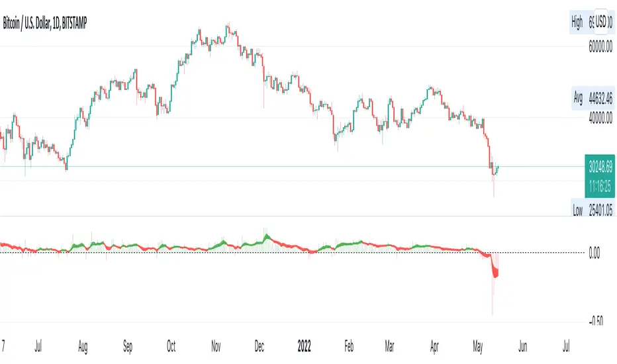This screenshot has height=364, width=617.
Task: Select the 2022 label on time axis
Action: [x=306, y=345]
